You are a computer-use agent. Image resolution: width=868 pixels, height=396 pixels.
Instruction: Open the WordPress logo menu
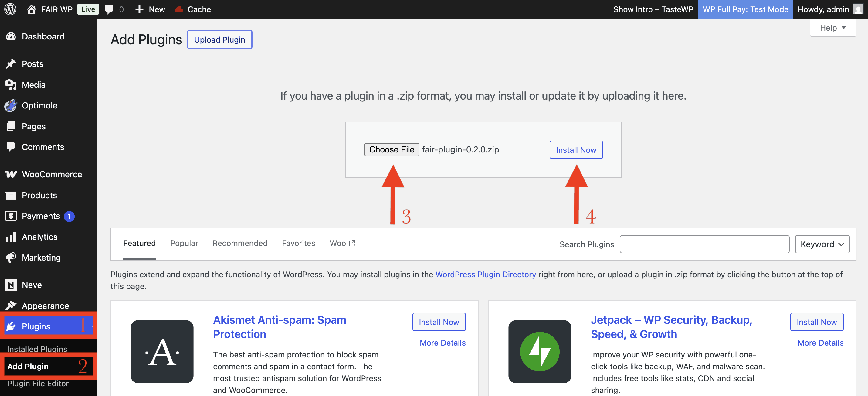[10, 9]
